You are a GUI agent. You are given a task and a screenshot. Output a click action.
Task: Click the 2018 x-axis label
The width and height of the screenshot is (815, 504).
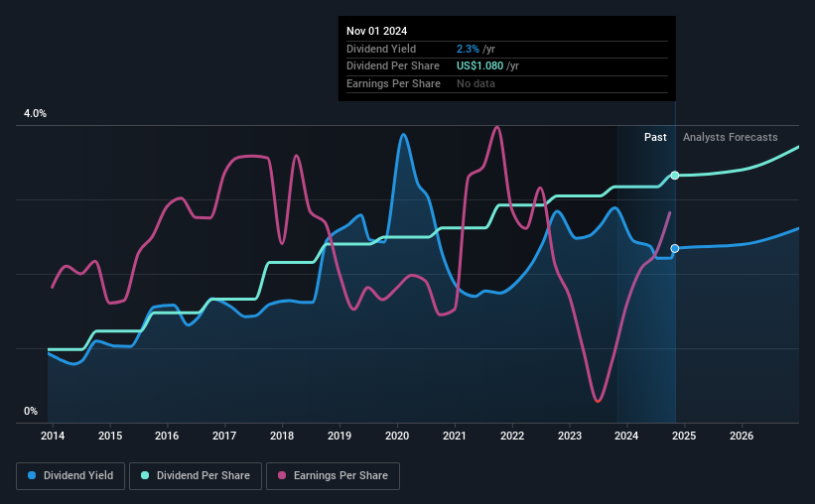282,436
